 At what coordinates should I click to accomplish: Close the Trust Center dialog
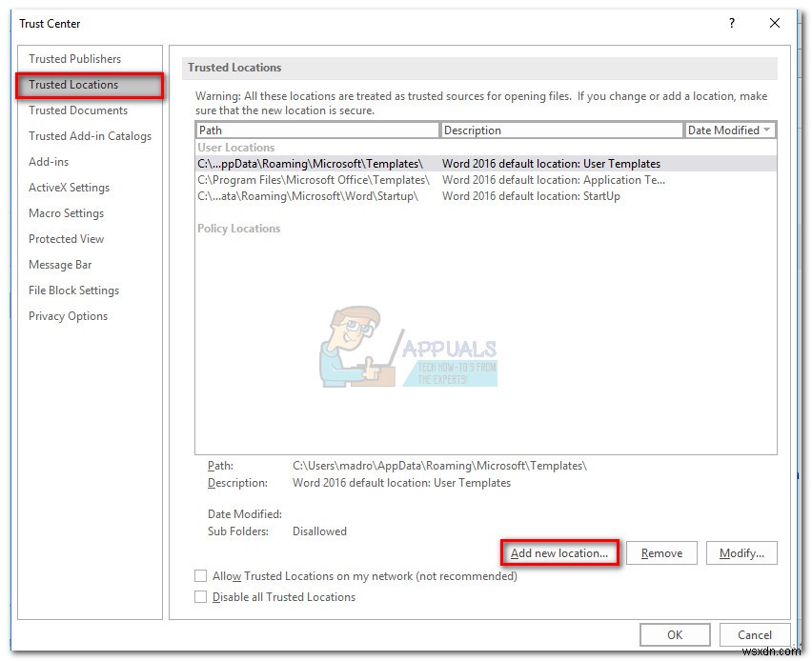click(x=774, y=23)
